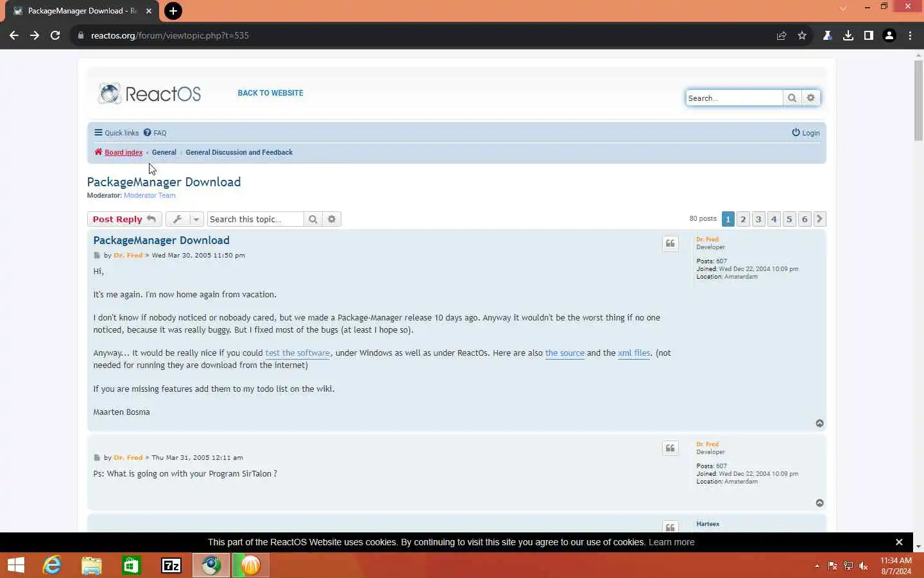Open the tab search chevron in title bar
Viewport: 924px width, 578px height.
843,8
